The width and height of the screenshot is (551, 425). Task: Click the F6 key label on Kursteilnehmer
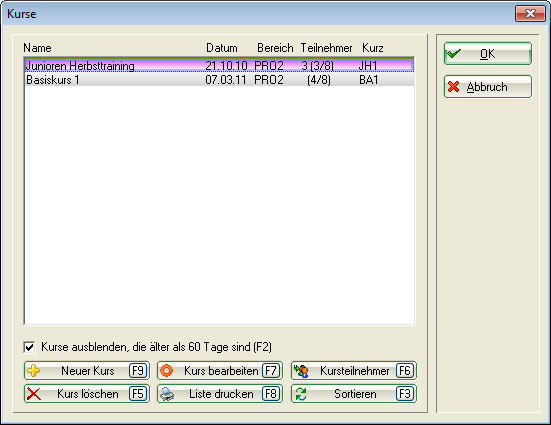(x=405, y=371)
